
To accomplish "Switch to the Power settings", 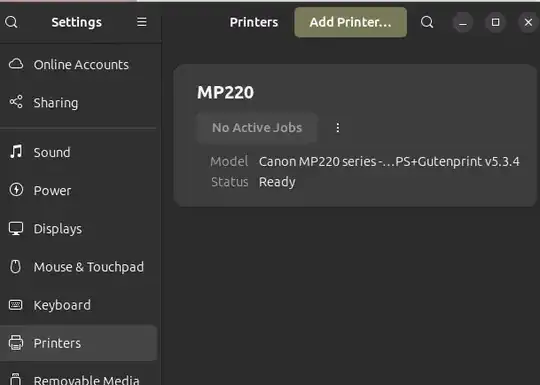I will 79,190.
